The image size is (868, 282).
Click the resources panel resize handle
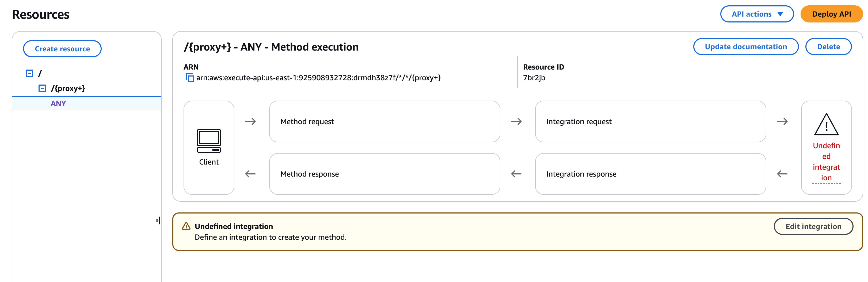158,221
